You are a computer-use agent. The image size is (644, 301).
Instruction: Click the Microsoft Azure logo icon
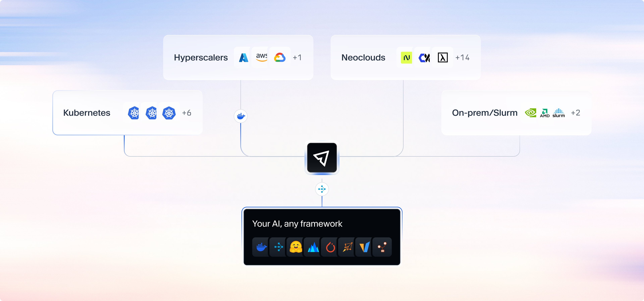click(243, 58)
